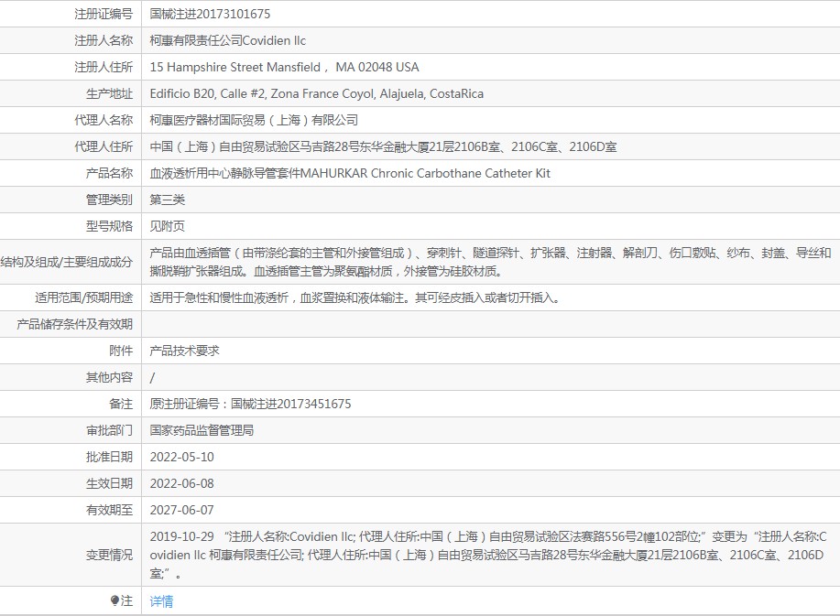Click the 变更情况 label
Screen dimensions: 840x616
109,555
